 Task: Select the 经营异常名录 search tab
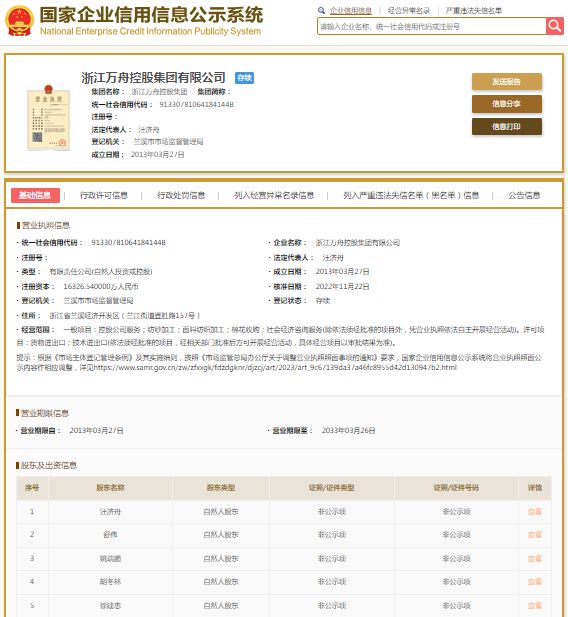(x=409, y=11)
